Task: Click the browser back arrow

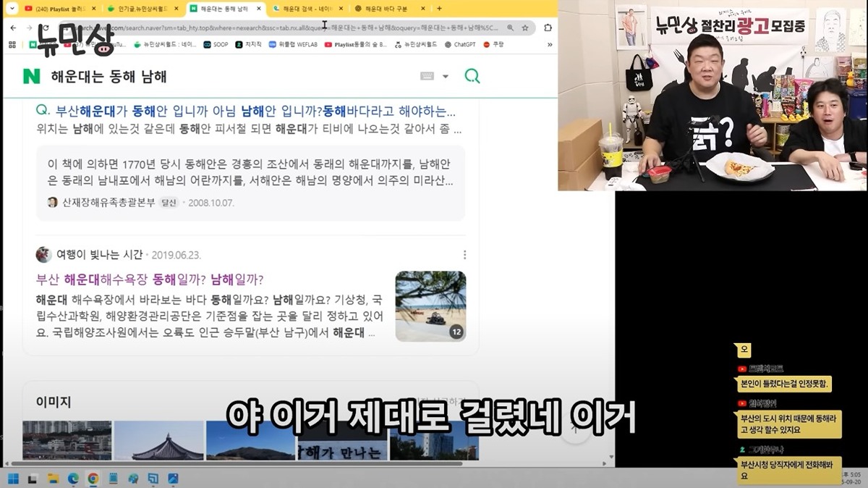Action: 12,28
